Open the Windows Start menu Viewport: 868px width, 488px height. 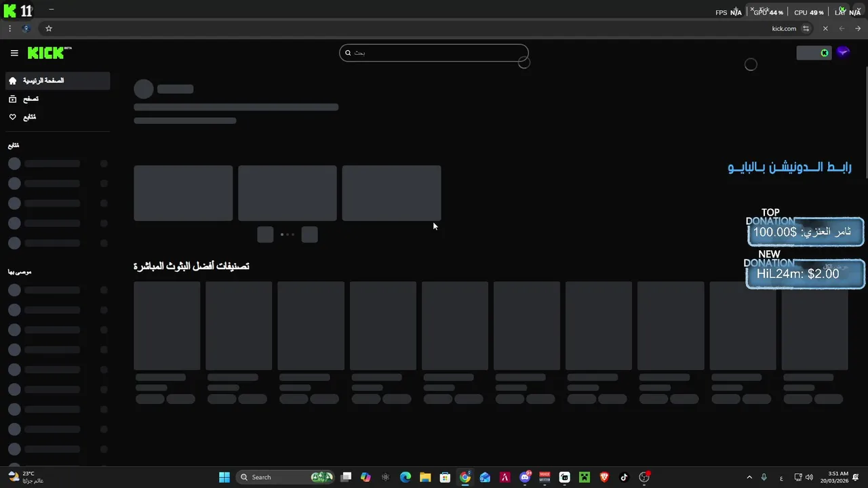click(x=224, y=477)
